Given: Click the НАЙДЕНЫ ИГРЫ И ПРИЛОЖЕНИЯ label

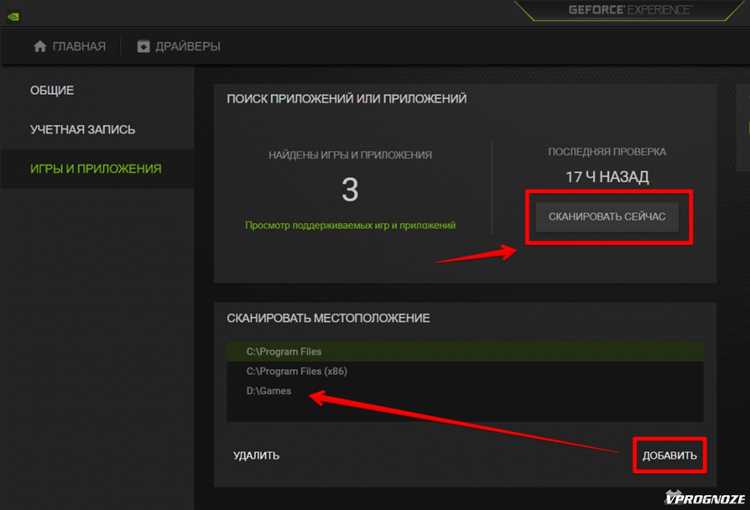Looking at the screenshot, I should (x=350, y=155).
